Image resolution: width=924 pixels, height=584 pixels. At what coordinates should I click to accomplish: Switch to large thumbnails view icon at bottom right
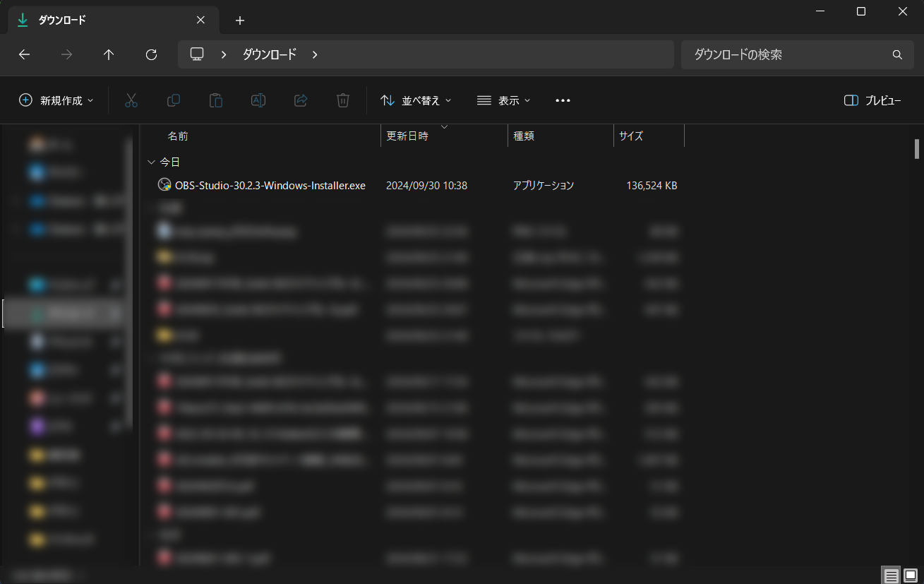tap(911, 575)
